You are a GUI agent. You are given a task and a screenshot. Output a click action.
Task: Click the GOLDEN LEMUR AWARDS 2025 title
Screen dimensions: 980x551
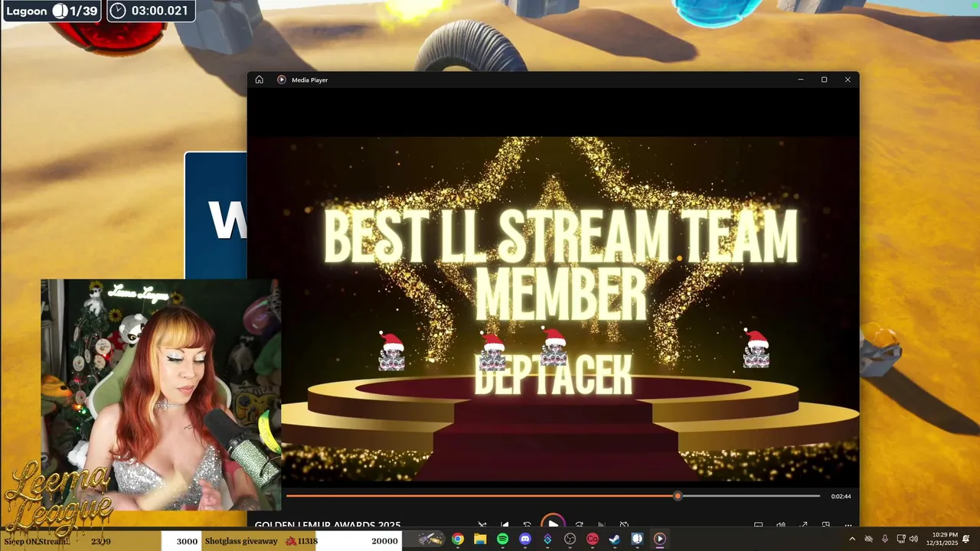click(x=328, y=526)
